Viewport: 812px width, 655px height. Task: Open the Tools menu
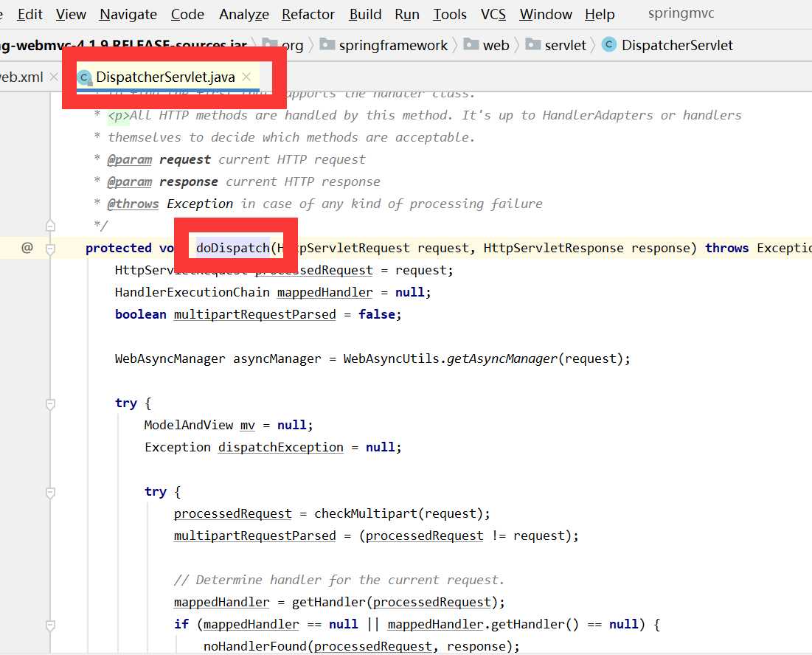(x=449, y=15)
